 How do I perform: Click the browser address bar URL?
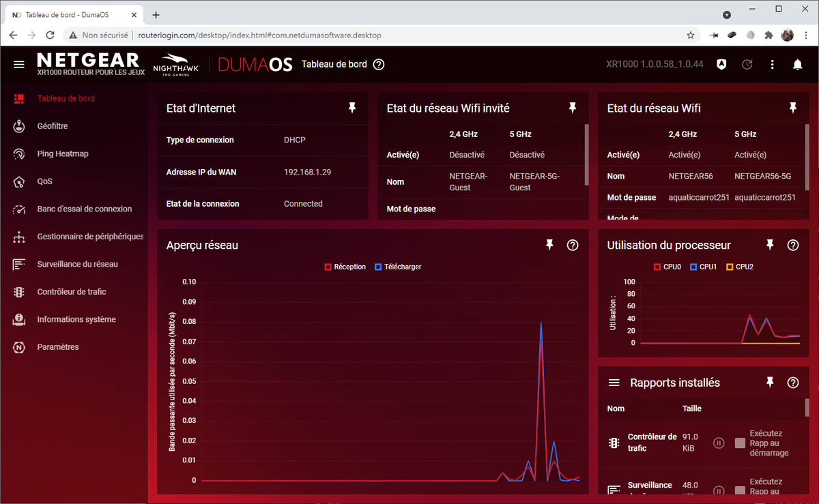[259, 35]
